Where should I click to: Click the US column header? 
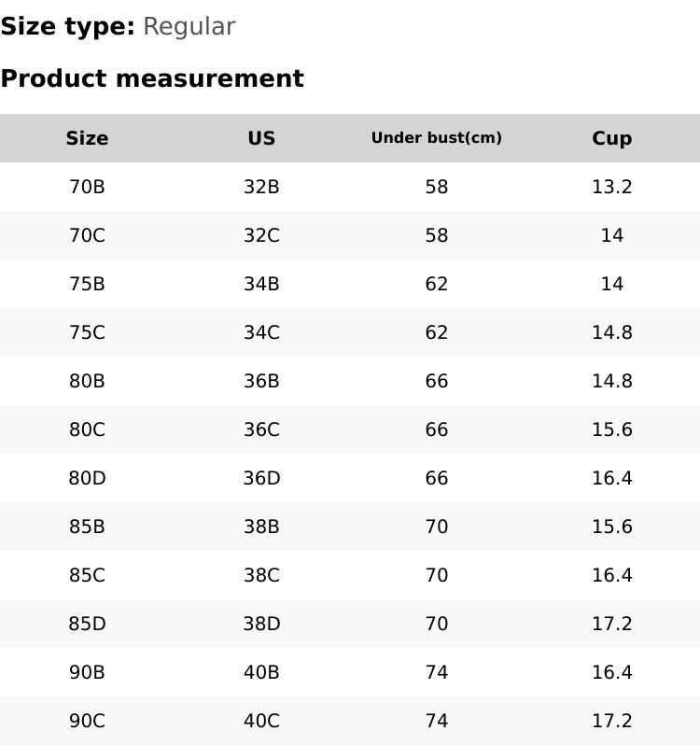pyautogui.click(x=261, y=138)
